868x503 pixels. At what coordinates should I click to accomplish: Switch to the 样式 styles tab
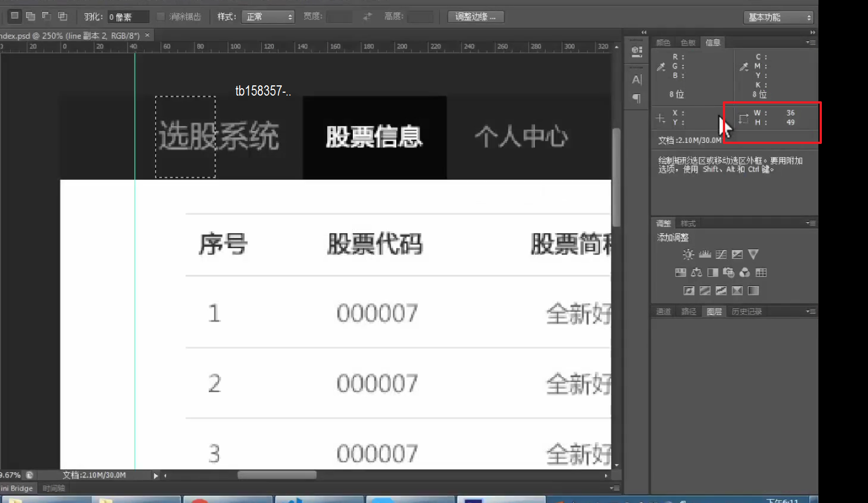tap(688, 224)
